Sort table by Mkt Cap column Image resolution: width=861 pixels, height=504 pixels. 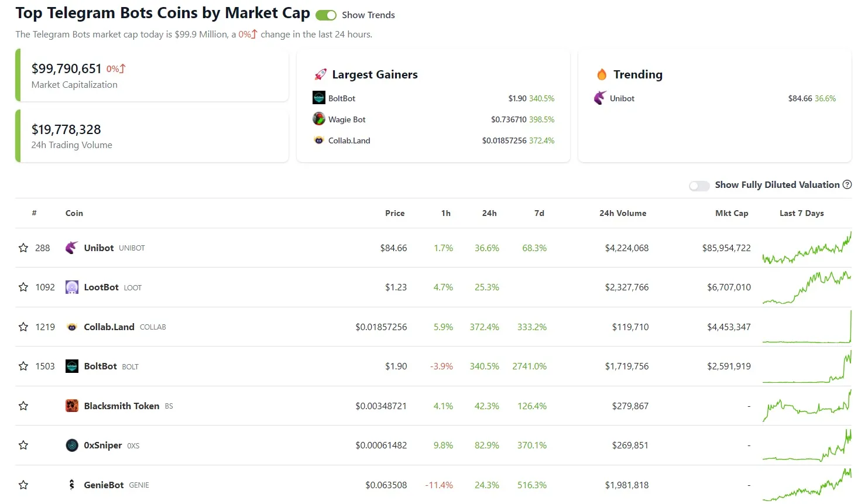(x=732, y=213)
